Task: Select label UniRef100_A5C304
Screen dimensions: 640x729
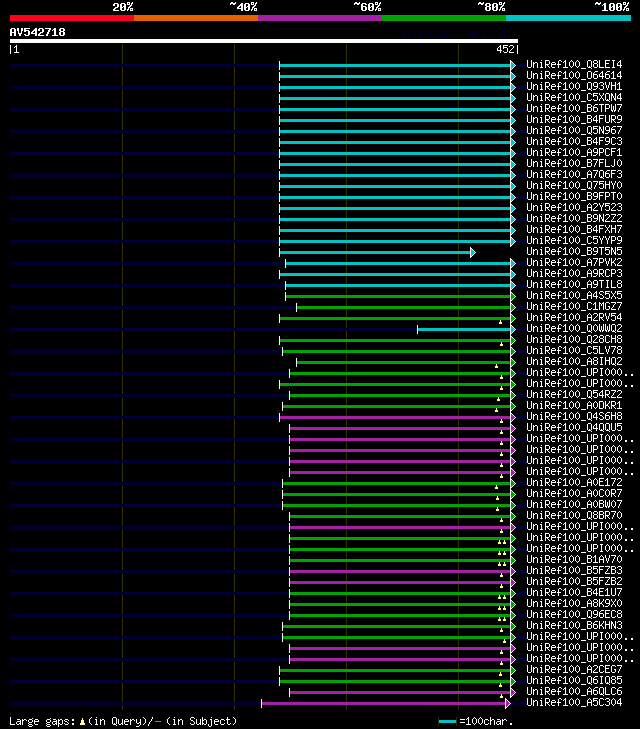Action: click(x=574, y=702)
